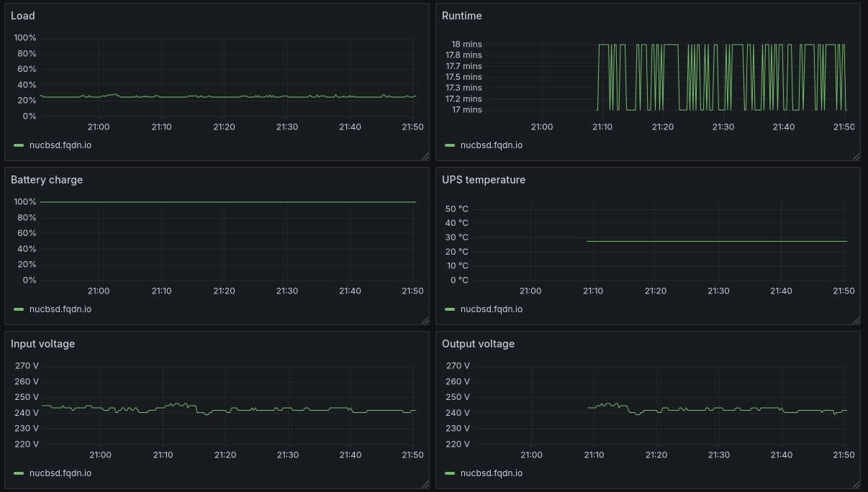
Task: Open the Runtime panel title menu
Action: tap(461, 16)
